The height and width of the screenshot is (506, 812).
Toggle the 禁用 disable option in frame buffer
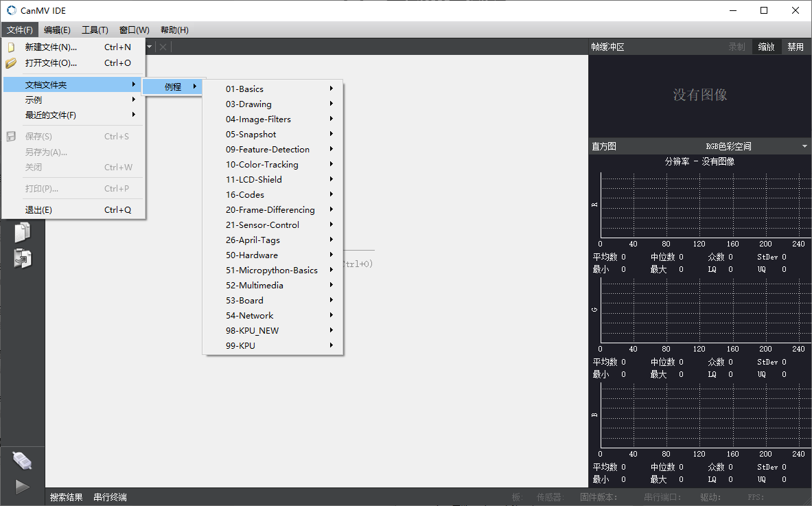[x=796, y=47]
